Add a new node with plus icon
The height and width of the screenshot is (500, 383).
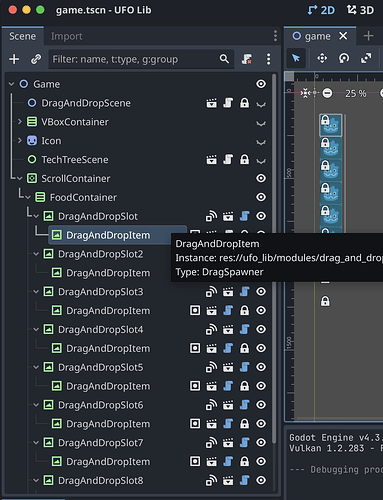tap(14, 59)
